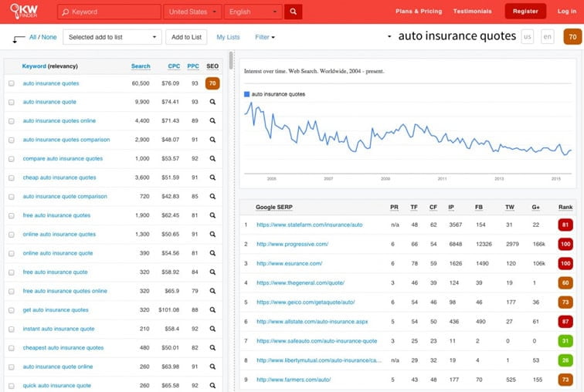
Task: Sort keywords by CPC column
Action: coord(174,66)
